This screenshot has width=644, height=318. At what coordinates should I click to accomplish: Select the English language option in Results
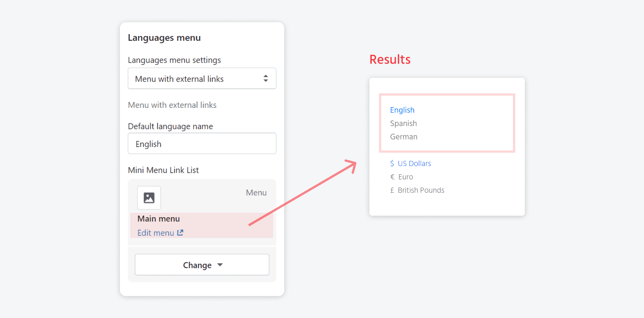click(402, 110)
